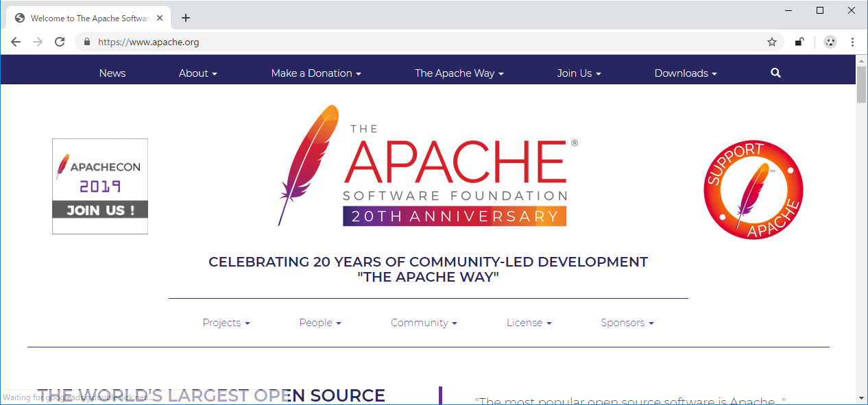Bookmark this page with the star icon
Screen dimensions: 868x405
(772, 42)
